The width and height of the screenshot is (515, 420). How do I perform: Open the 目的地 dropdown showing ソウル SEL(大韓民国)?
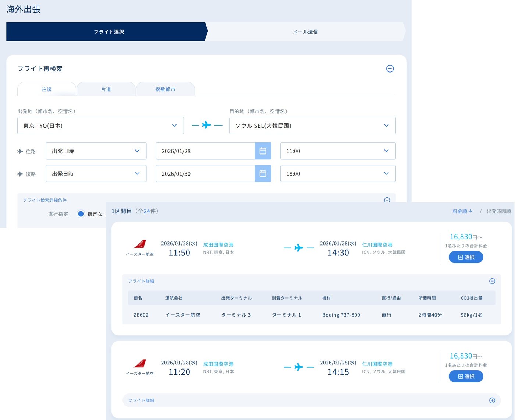312,126
